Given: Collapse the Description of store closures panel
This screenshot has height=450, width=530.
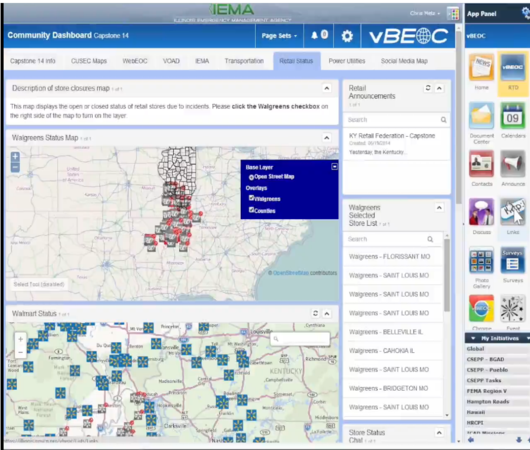Looking at the screenshot, I should (x=327, y=88).
